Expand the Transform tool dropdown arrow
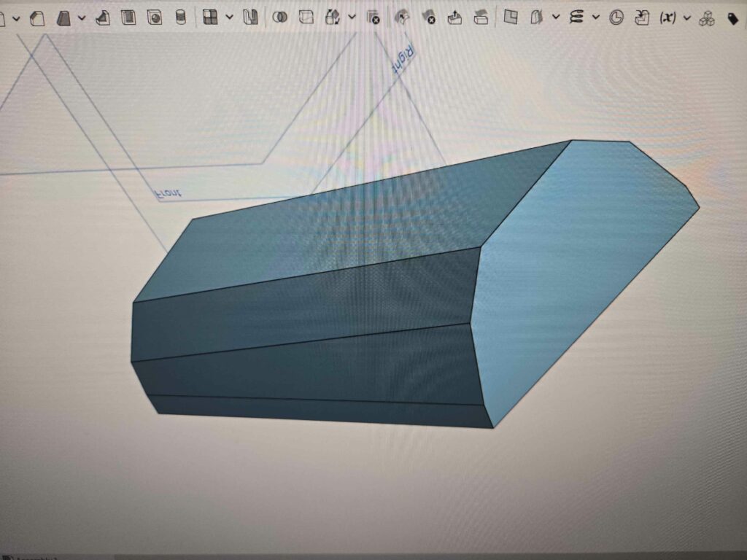The height and width of the screenshot is (560, 747). 352,18
